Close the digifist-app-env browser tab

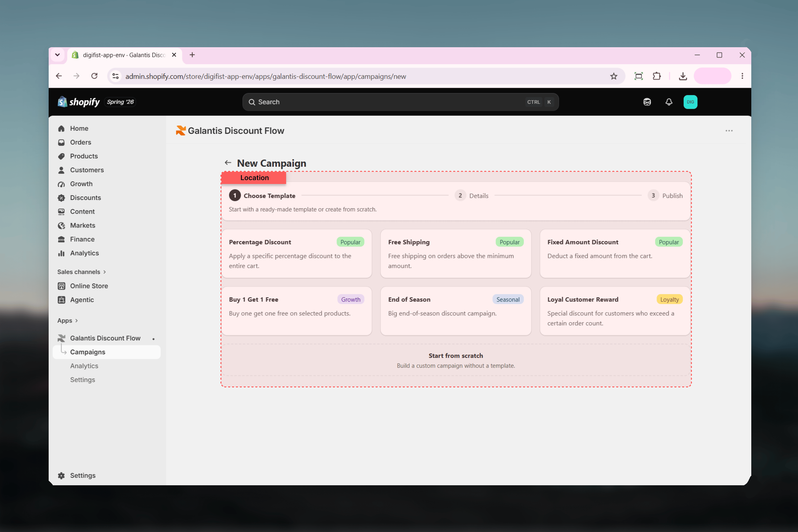tap(174, 55)
